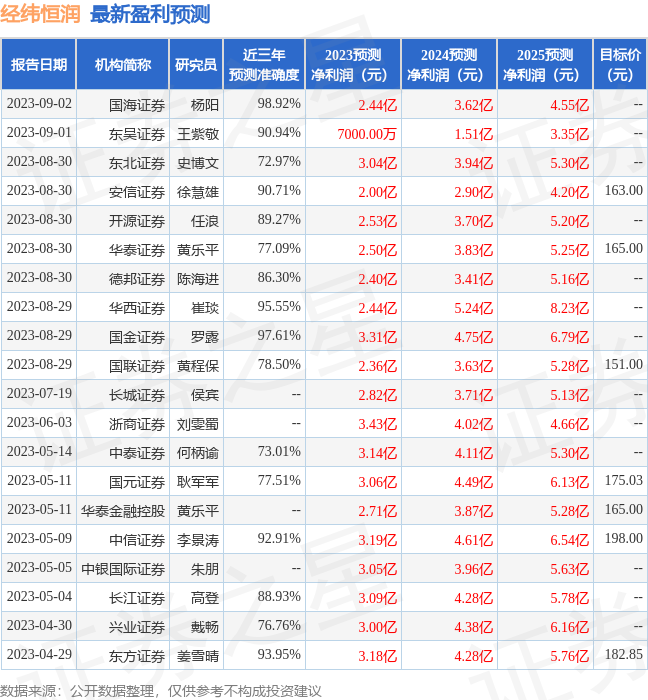Click the date cell 2023-09-02
The image size is (648, 700).
pos(39,104)
